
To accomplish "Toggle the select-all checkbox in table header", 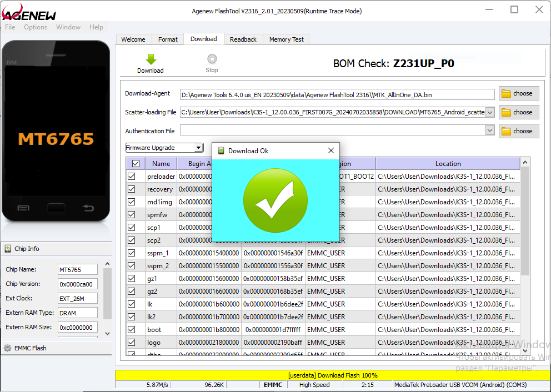I will [x=136, y=163].
